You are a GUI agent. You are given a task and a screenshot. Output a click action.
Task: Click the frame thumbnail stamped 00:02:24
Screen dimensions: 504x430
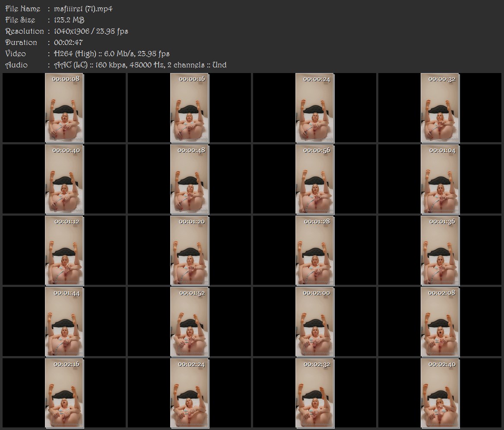click(190, 393)
